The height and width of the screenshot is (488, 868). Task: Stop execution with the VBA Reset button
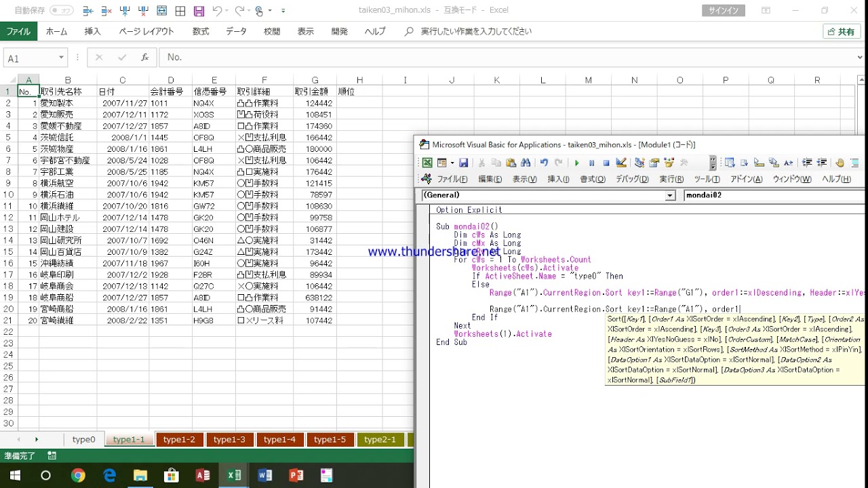tap(606, 163)
